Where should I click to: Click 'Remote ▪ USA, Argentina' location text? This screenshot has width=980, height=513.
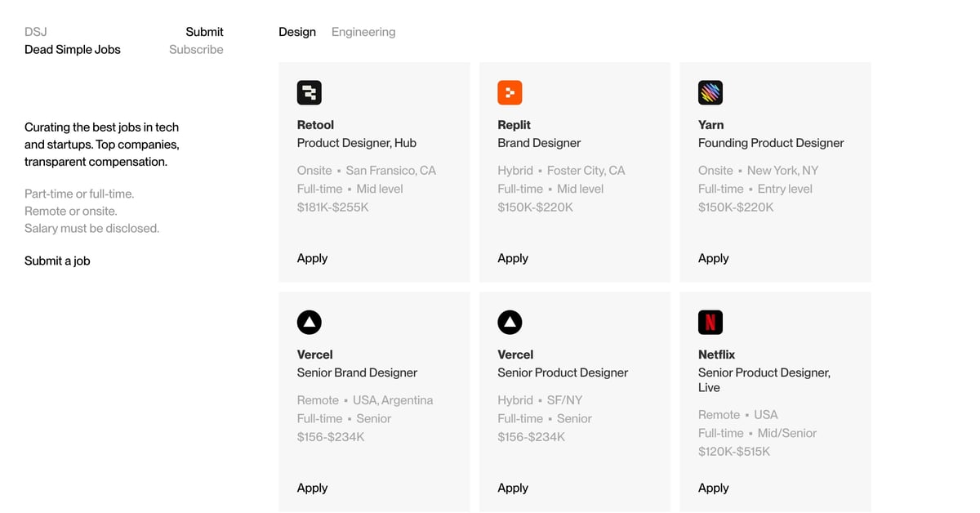[x=365, y=400]
